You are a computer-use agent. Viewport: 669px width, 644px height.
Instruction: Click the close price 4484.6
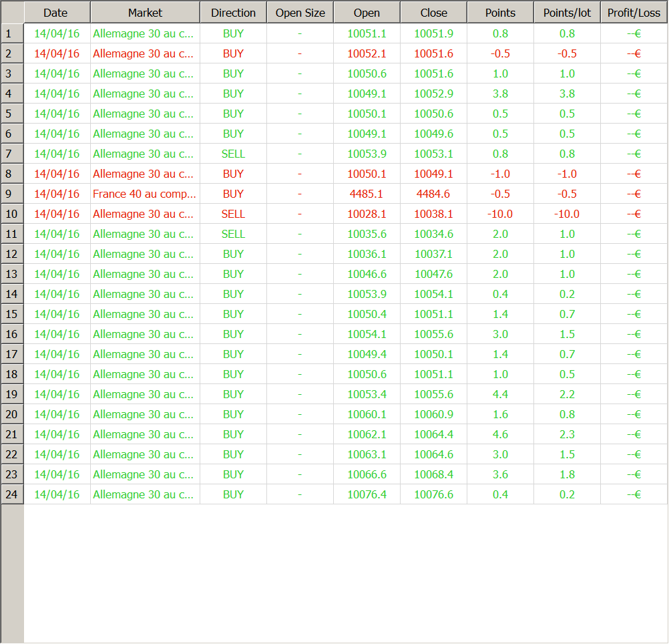[x=433, y=194]
